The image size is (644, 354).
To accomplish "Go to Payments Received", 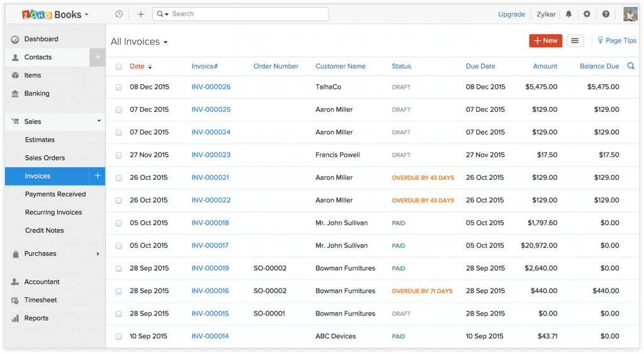I will (x=55, y=194).
